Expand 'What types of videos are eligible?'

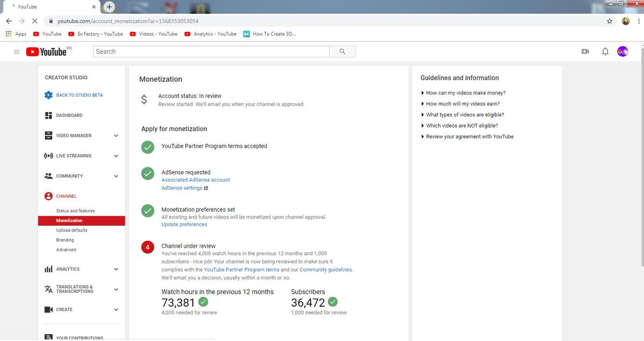click(x=463, y=115)
